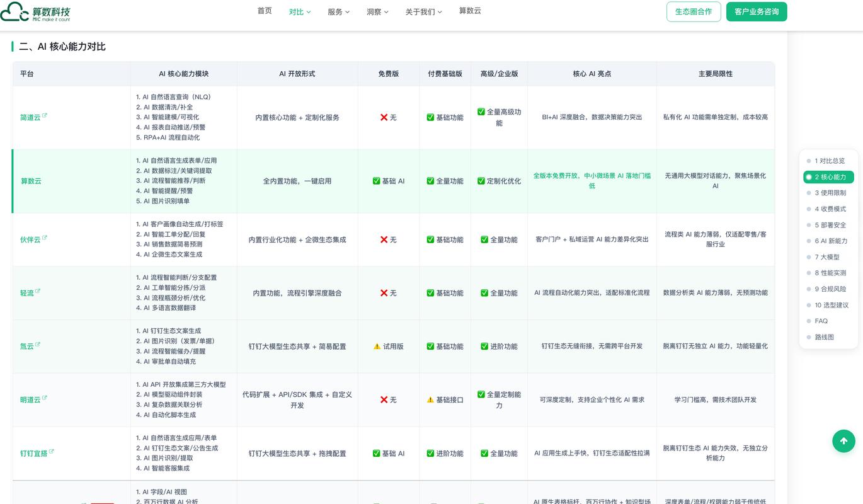
Task: Expand the 洞察 navigation menu
Action: [377, 12]
